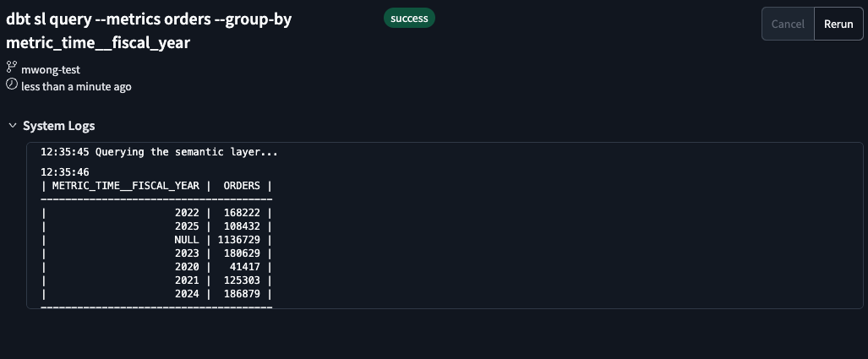Click the 12:35:46 log timestamp
Screen dimensions: 868x359
pyautogui.click(x=65, y=171)
